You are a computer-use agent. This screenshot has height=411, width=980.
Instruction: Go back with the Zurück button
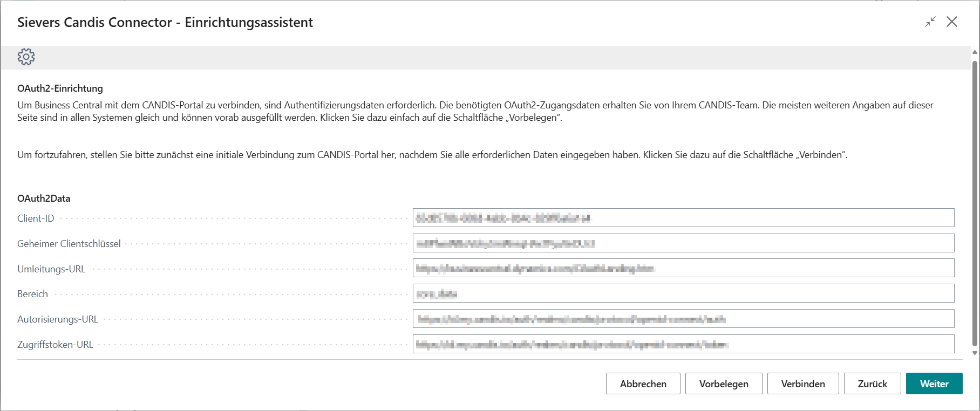pos(872,383)
